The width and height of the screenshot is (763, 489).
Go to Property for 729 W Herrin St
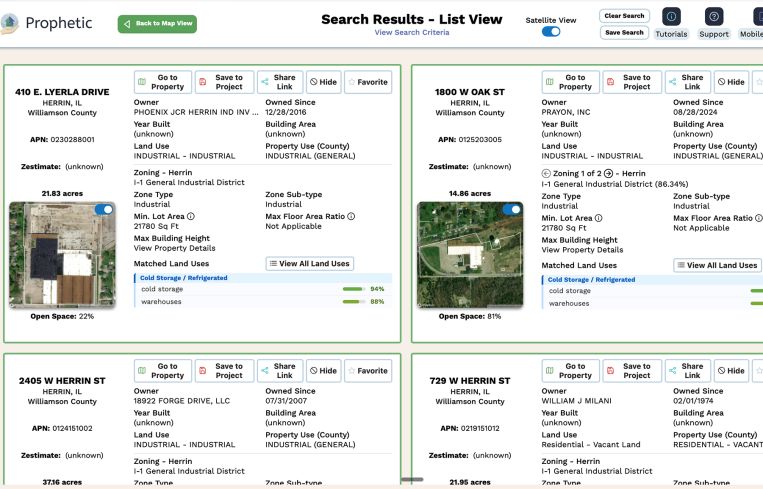tap(570, 371)
